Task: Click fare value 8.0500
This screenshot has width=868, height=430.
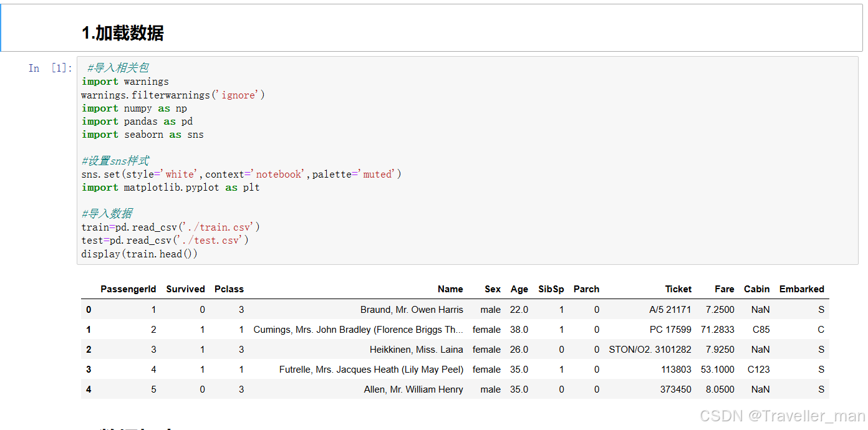Action: (x=720, y=389)
